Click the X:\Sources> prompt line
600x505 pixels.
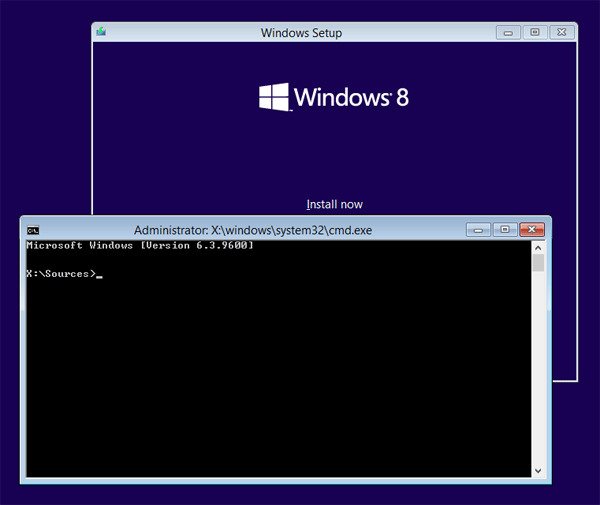(62, 273)
